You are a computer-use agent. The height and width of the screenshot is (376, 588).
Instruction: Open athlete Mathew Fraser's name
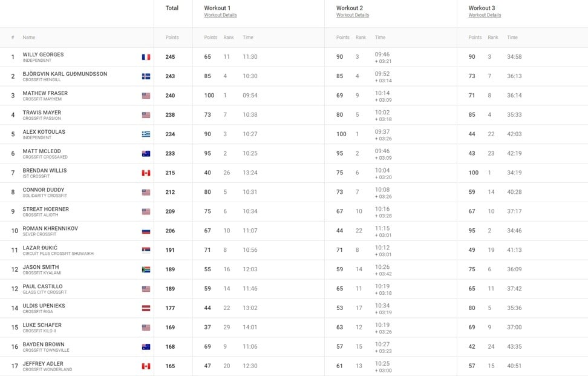click(45, 93)
